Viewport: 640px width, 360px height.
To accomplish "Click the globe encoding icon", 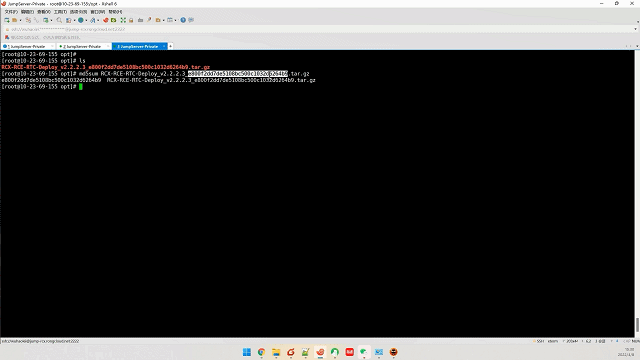I will (80, 20).
